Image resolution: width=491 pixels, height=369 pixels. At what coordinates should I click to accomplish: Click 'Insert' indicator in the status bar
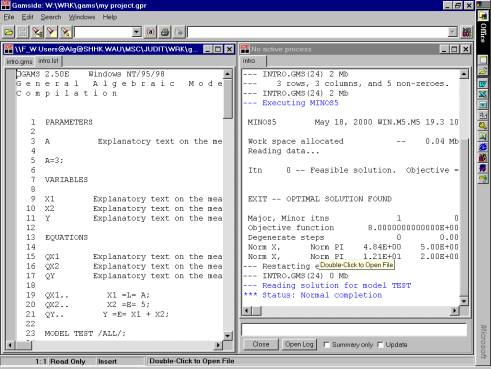pyautogui.click(x=107, y=361)
